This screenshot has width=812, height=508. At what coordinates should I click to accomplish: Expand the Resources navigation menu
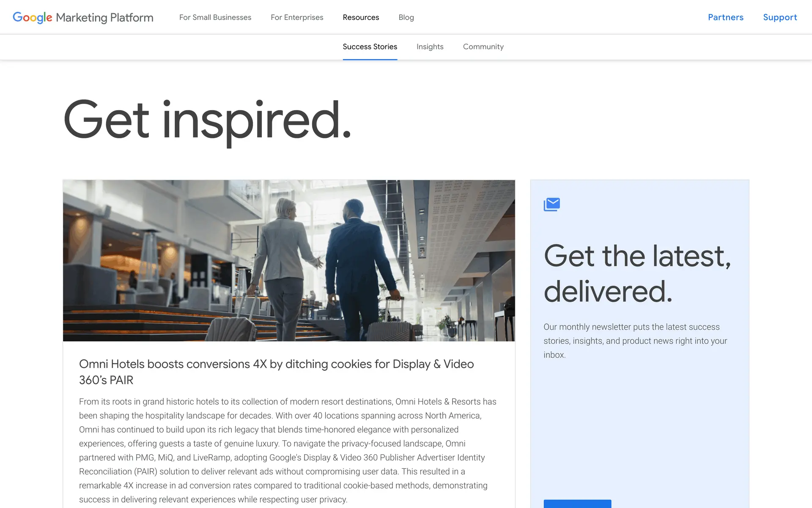point(361,17)
